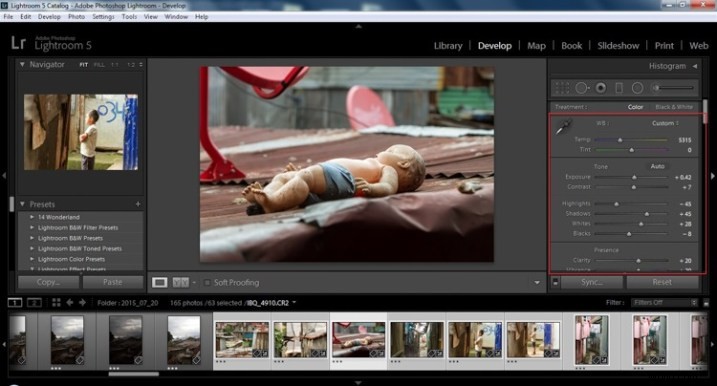The height and width of the screenshot is (386, 717).
Task: Click the filmstrip horizontal scrollbar
Action: [134, 374]
